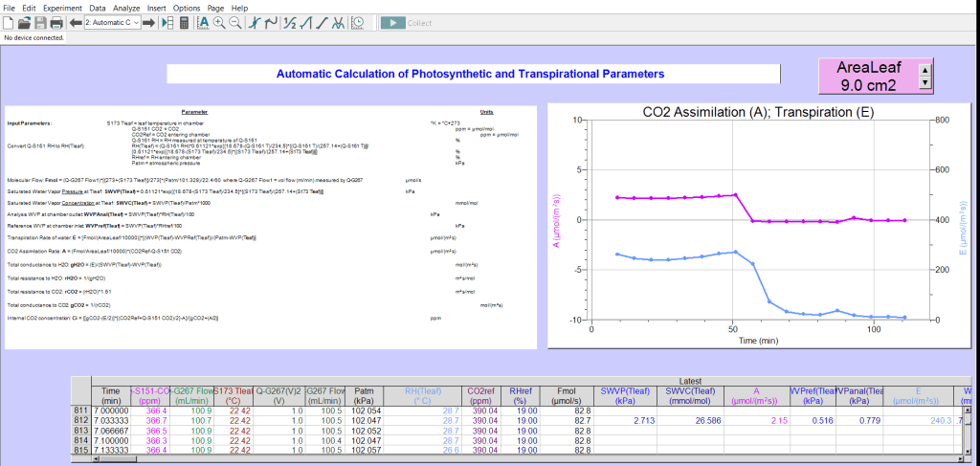980x466 pixels.
Task: Go to next page with right arrow
Action: tap(150, 22)
